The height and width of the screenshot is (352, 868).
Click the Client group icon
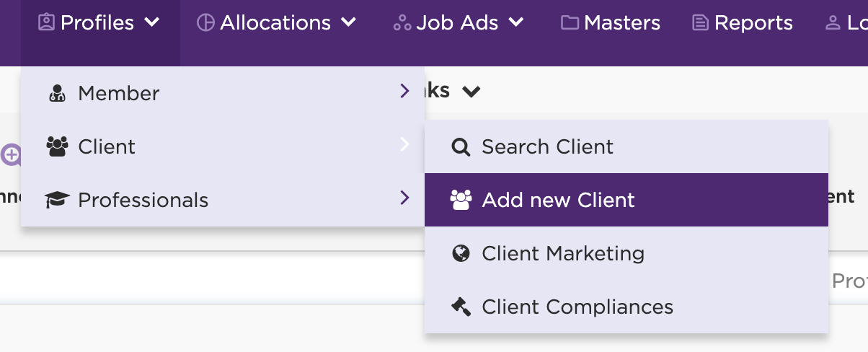57,146
